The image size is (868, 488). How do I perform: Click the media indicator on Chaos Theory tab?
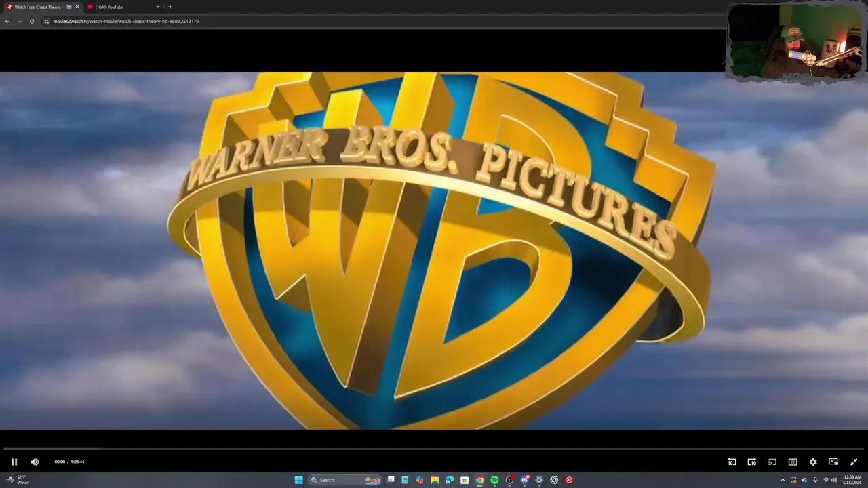[68, 7]
